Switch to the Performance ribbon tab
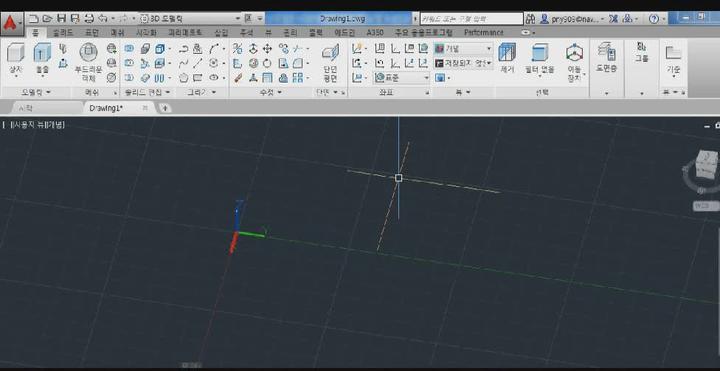Viewport: 720px width, 371px height. click(484, 33)
